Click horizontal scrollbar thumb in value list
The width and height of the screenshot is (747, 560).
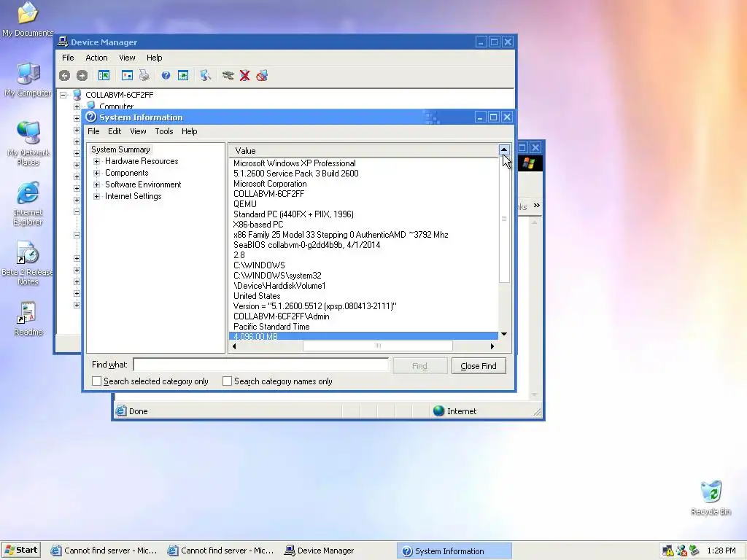tap(378, 346)
